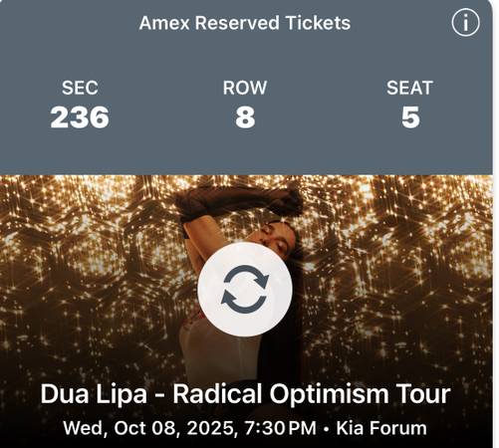Tap the word Amex in the header

pyautogui.click(x=164, y=23)
